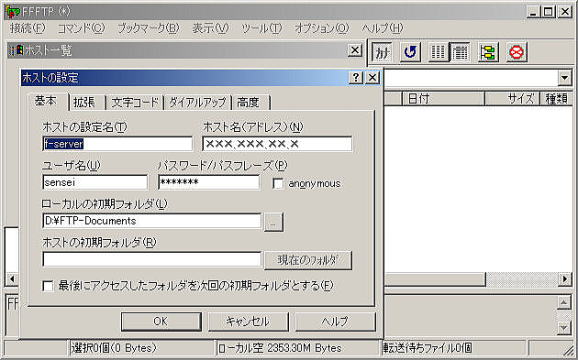Click up arrow of log pane scrollbar

564,303
